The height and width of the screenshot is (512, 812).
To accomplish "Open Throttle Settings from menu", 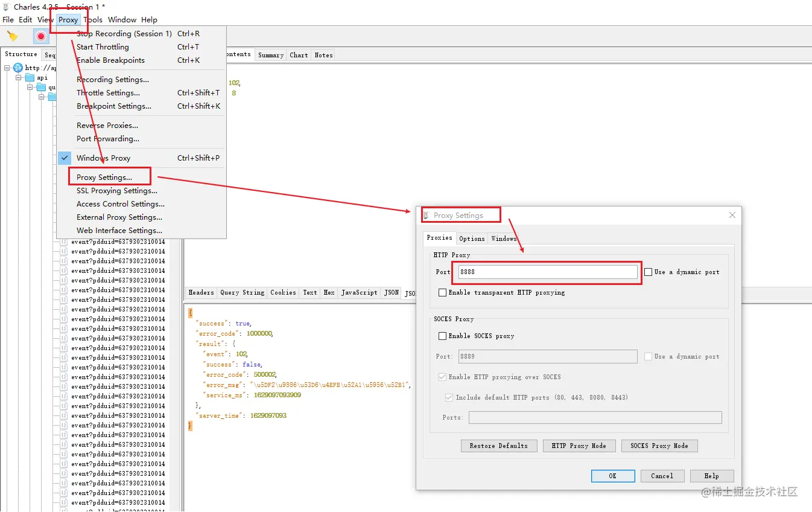I will [142, 93].
